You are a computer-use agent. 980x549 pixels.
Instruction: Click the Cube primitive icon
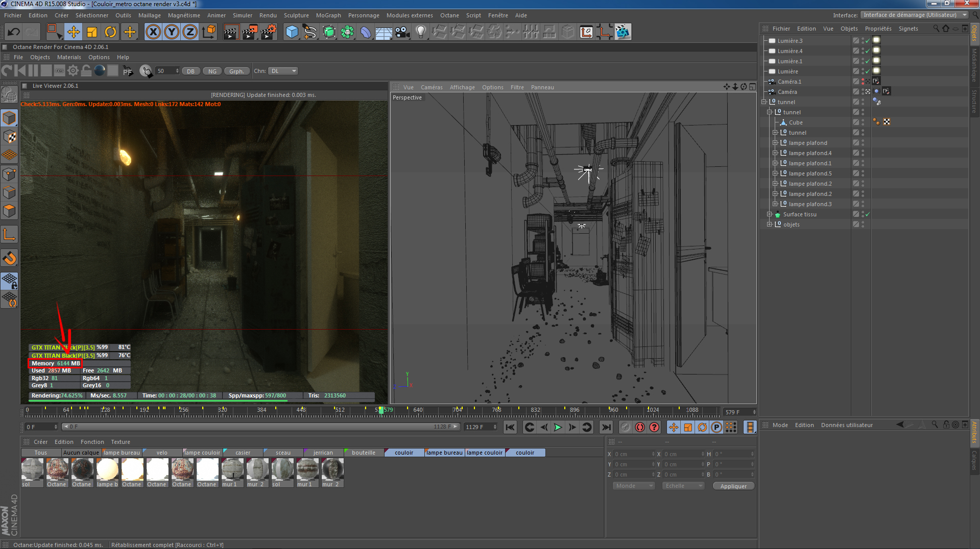[x=292, y=32]
